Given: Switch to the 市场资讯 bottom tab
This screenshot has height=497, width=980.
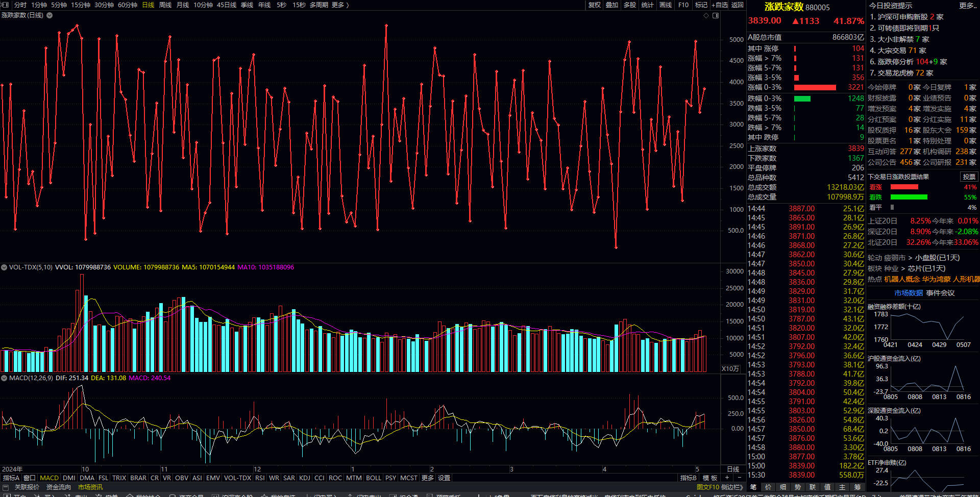Looking at the screenshot, I should pos(90,487).
